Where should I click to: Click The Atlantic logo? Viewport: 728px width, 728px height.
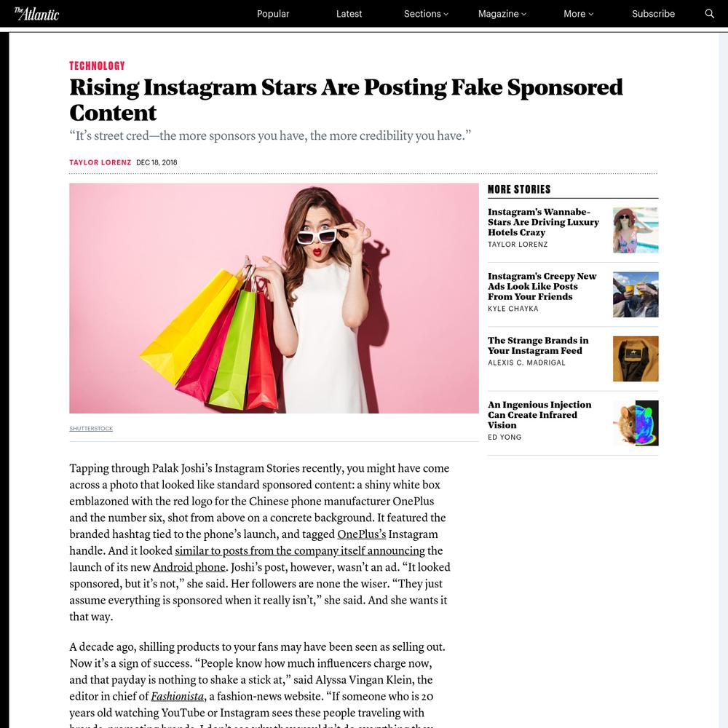[36, 14]
